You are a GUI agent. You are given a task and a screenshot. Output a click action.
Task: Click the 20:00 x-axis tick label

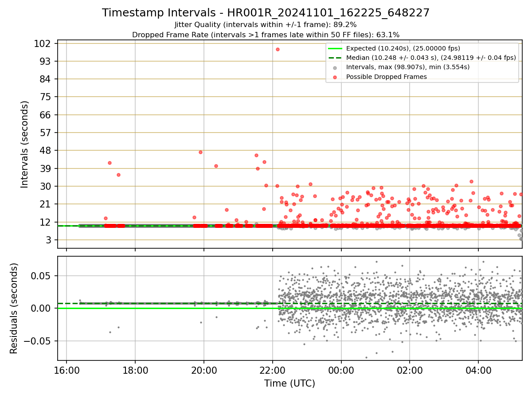[x=204, y=370]
